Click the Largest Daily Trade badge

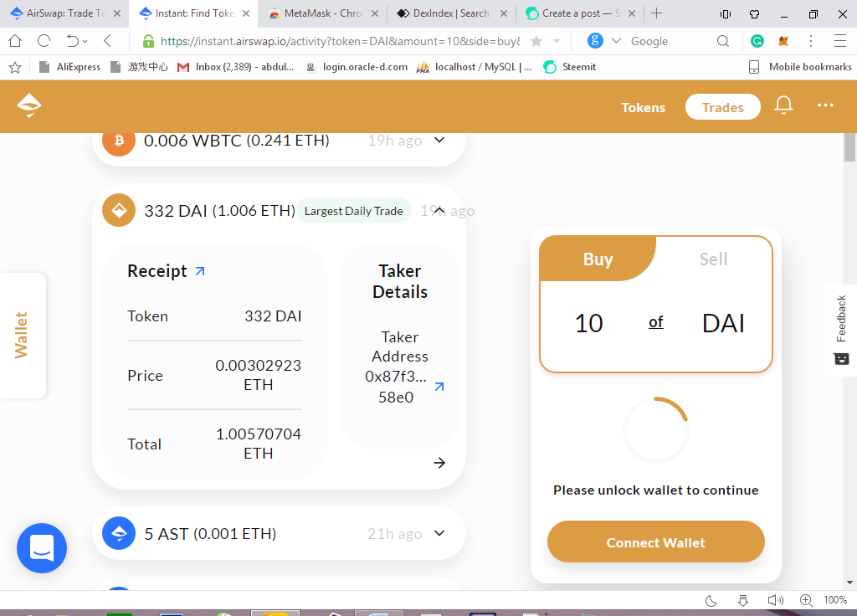(354, 211)
